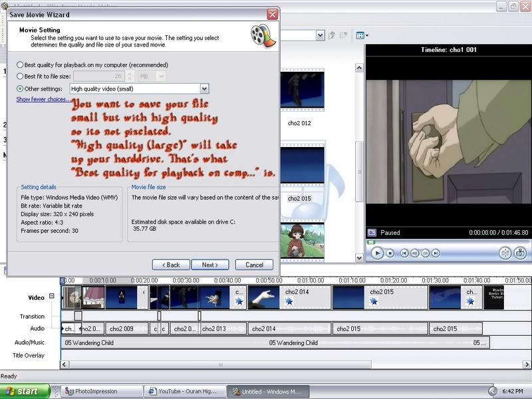Show hidden system tray icons arrow
The height and width of the screenshot is (399, 532).
pyautogui.click(x=493, y=391)
